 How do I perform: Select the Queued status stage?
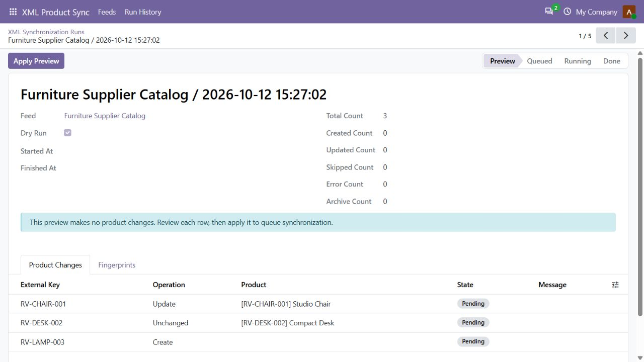(x=539, y=61)
